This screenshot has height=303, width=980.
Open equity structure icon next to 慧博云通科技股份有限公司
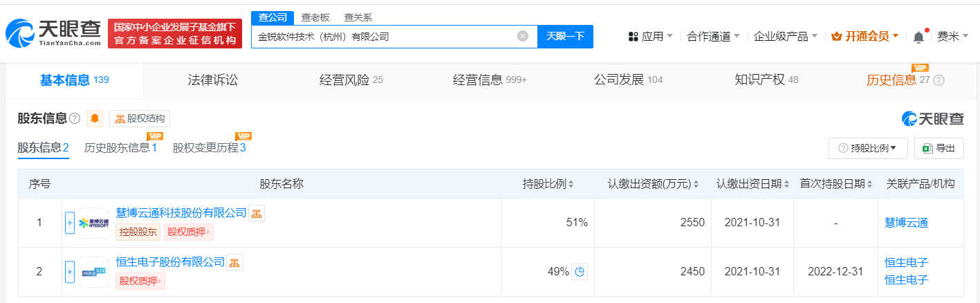257,213
